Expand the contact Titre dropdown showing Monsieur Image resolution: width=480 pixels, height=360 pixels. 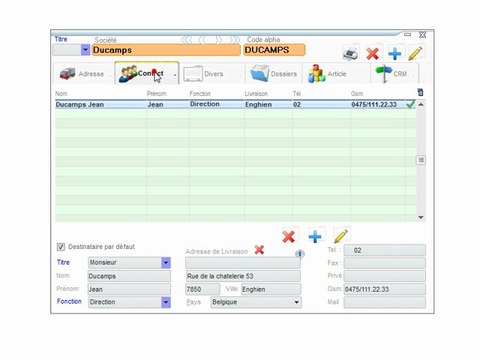tap(166, 263)
